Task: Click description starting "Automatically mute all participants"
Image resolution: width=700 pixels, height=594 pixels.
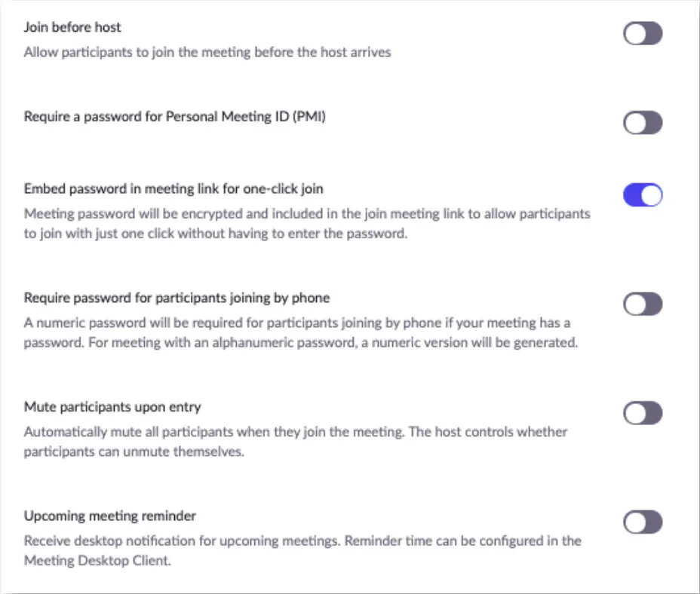Action: [296, 433]
